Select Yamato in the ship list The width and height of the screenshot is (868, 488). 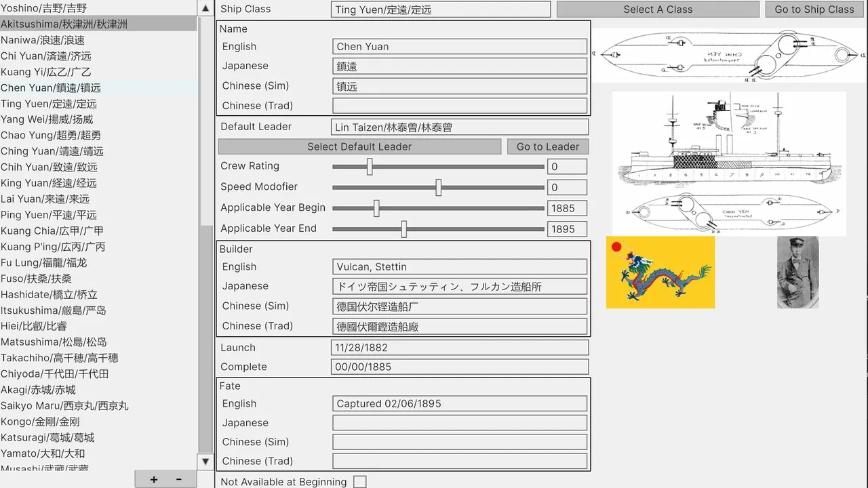coord(98,453)
